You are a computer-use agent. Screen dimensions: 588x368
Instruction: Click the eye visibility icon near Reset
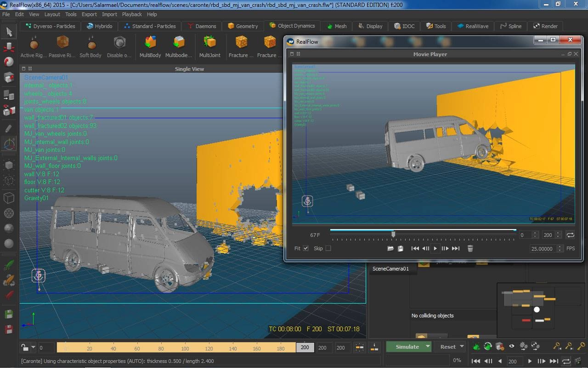pyautogui.click(x=511, y=346)
